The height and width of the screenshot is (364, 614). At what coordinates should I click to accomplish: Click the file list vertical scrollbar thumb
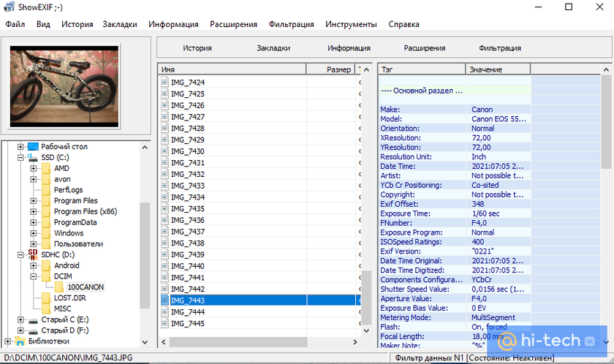point(366,297)
